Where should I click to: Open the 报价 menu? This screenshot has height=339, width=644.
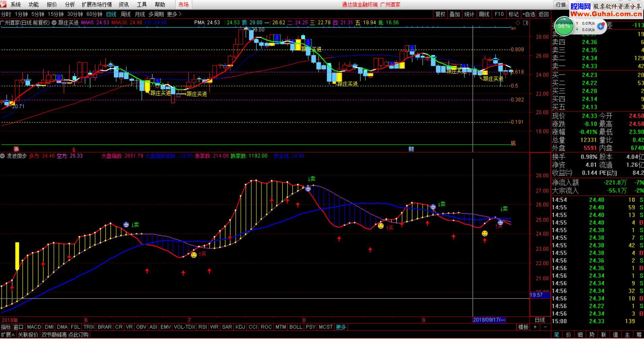pyautogui.click(x=52, y=5)
